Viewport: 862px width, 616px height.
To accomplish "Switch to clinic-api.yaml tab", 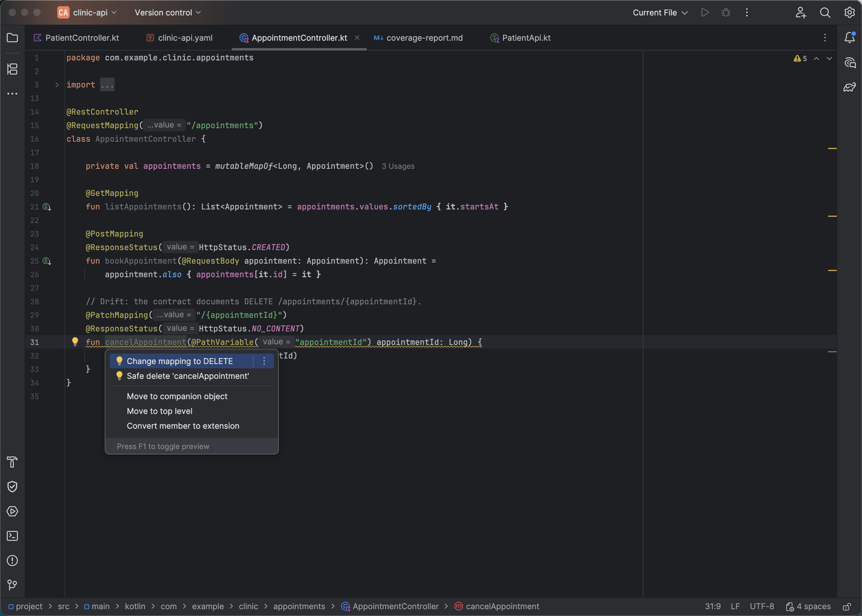I will click(x=179, y=38).
